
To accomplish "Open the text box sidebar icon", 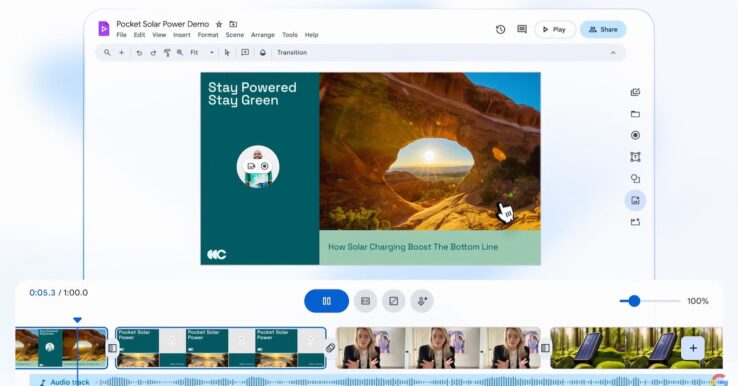I will click(635, 157).
